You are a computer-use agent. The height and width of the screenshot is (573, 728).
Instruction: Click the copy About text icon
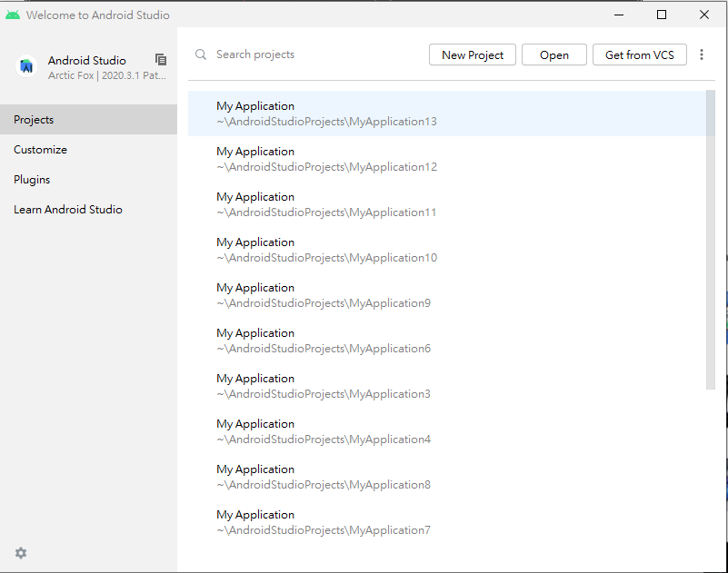(x=161, y=59)
